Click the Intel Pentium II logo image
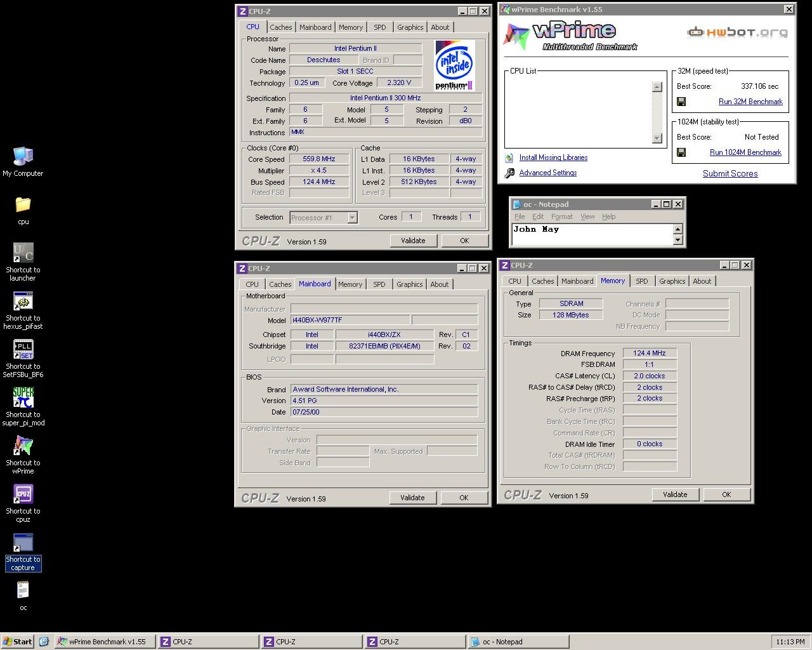The image size is (812, 650). tap(455, 66)
